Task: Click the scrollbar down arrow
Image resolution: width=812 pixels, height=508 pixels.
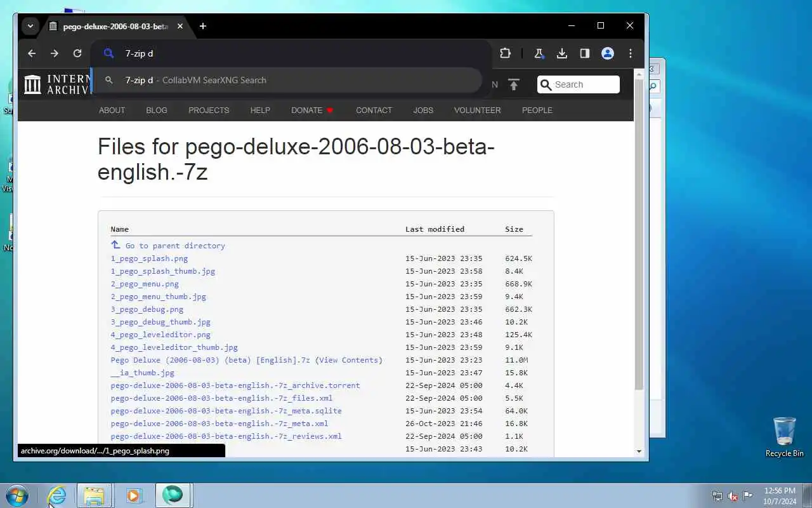Action: 639,451
